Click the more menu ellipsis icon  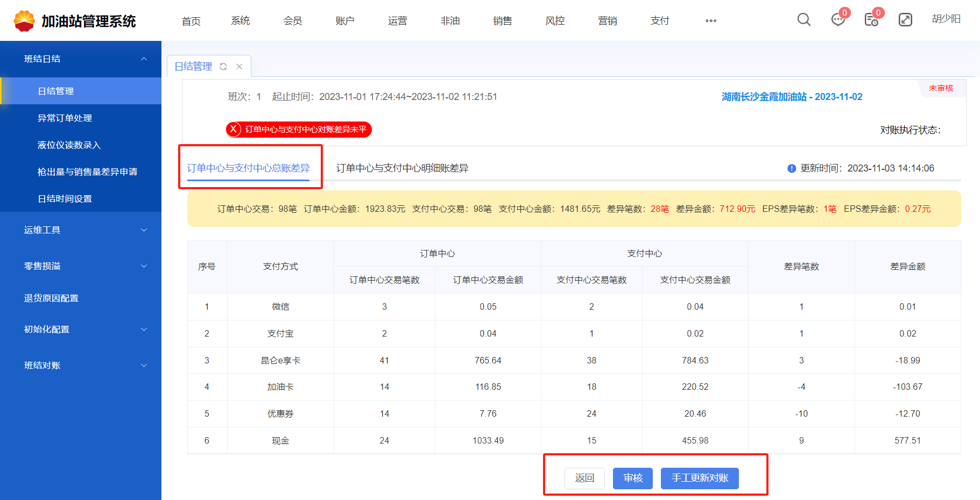[711, 21]
